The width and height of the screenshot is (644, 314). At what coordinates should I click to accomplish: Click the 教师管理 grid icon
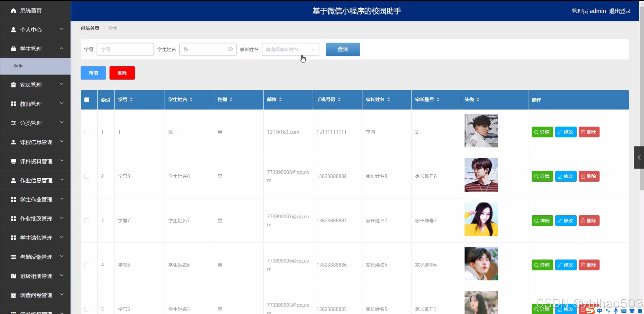point(13,104)
